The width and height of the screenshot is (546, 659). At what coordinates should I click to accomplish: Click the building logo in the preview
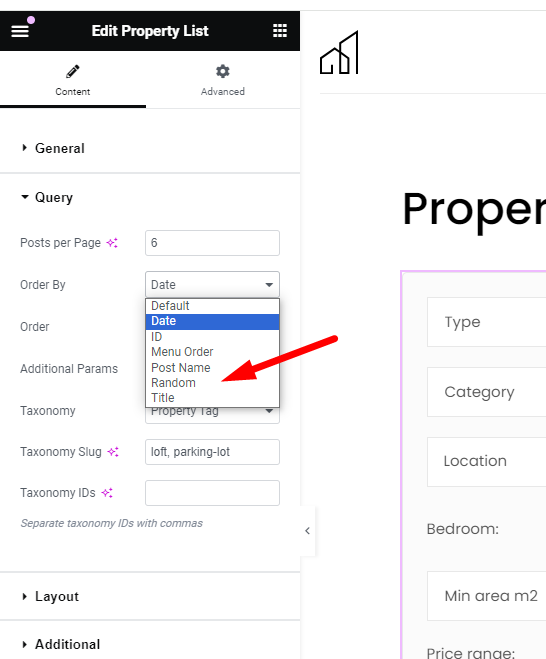click(339, 53)
